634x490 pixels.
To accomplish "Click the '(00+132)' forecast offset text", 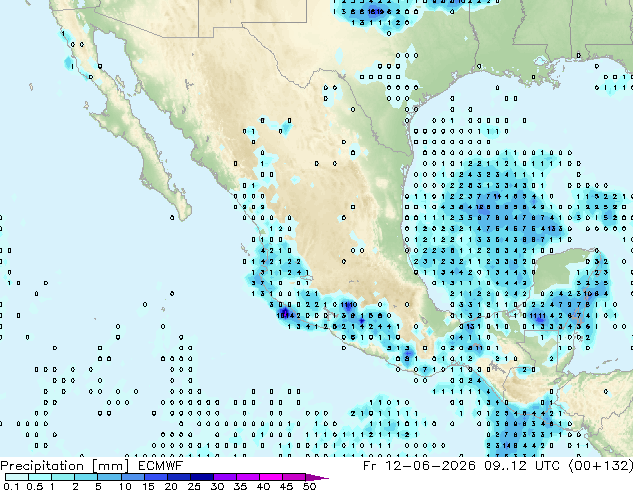I will [x=601, y=466].
